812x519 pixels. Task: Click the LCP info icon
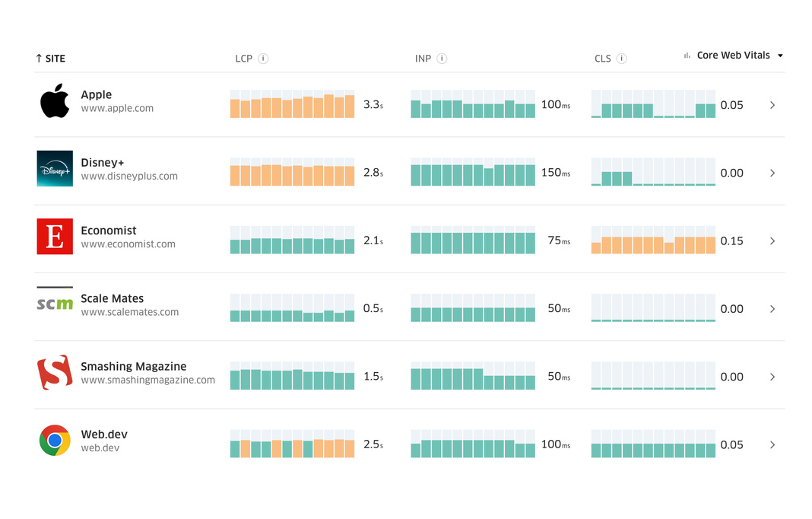click(263, 59)
